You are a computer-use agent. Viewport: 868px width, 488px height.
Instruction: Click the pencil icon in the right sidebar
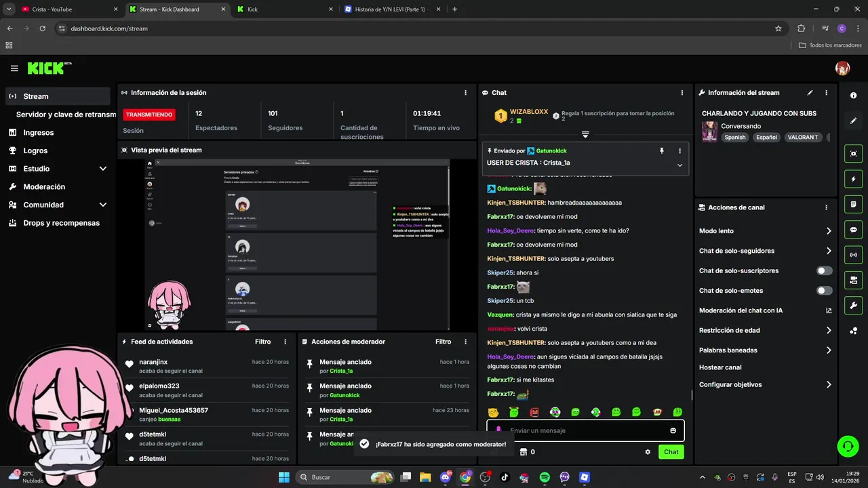853,121
